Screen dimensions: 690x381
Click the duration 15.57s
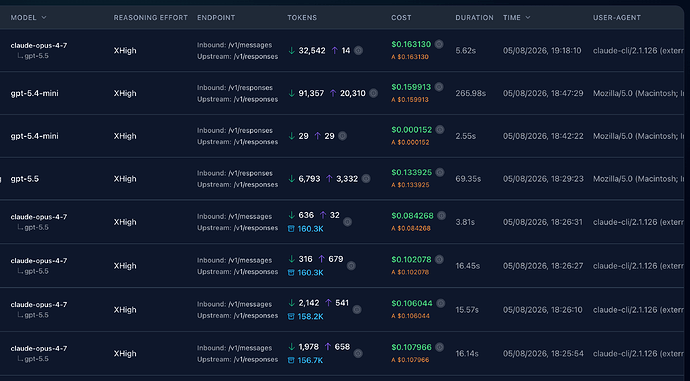(467, 310)
